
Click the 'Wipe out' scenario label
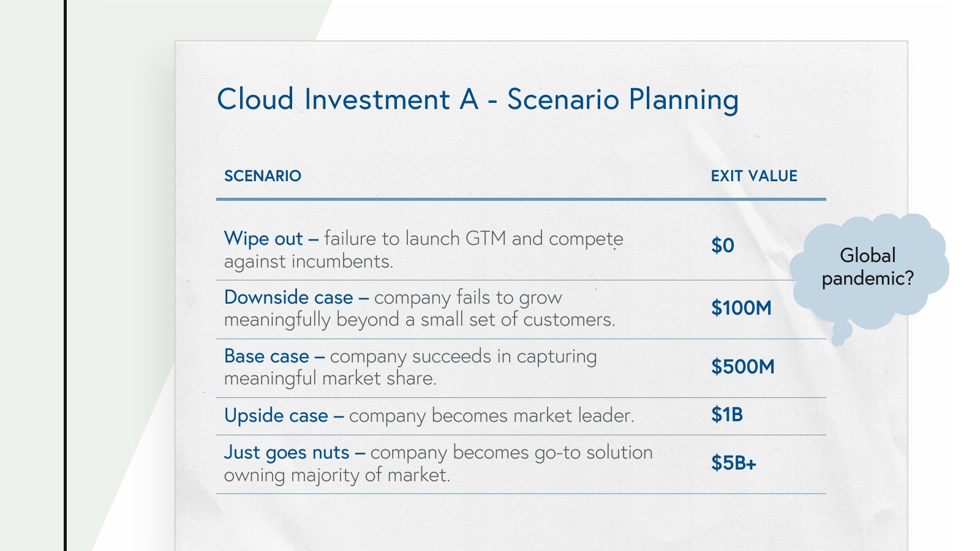coord(263,239)
